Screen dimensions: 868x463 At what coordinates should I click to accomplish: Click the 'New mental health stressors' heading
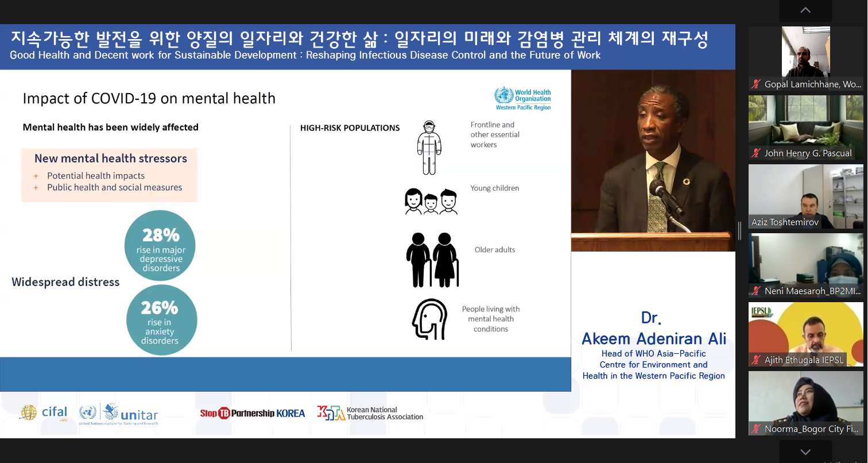coord(111,159)
